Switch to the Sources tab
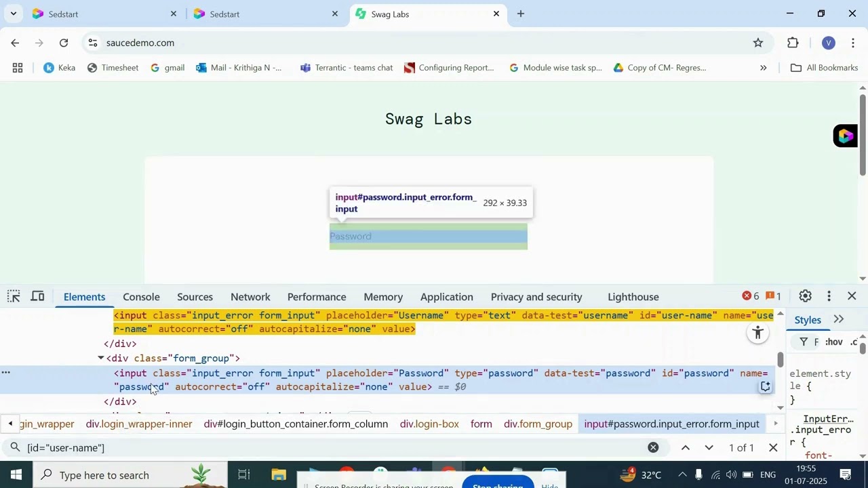 point(195,297)
